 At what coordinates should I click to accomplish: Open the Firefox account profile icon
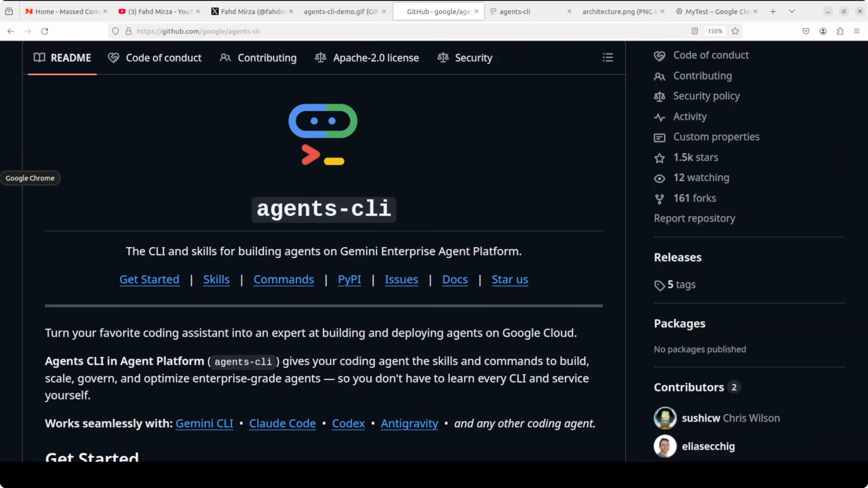pyautogui.click(x=823, y=31)
